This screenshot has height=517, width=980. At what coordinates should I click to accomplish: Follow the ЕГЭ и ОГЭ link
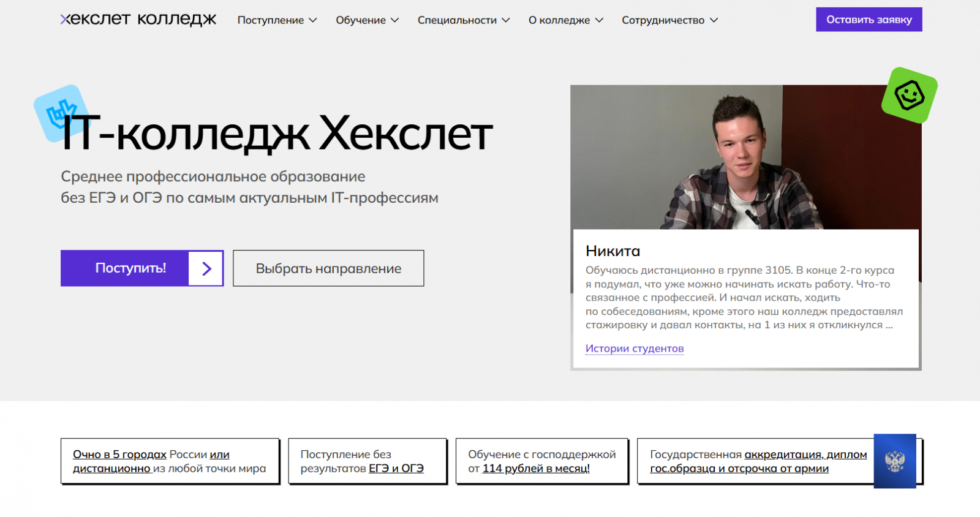(x=396, y=469)
